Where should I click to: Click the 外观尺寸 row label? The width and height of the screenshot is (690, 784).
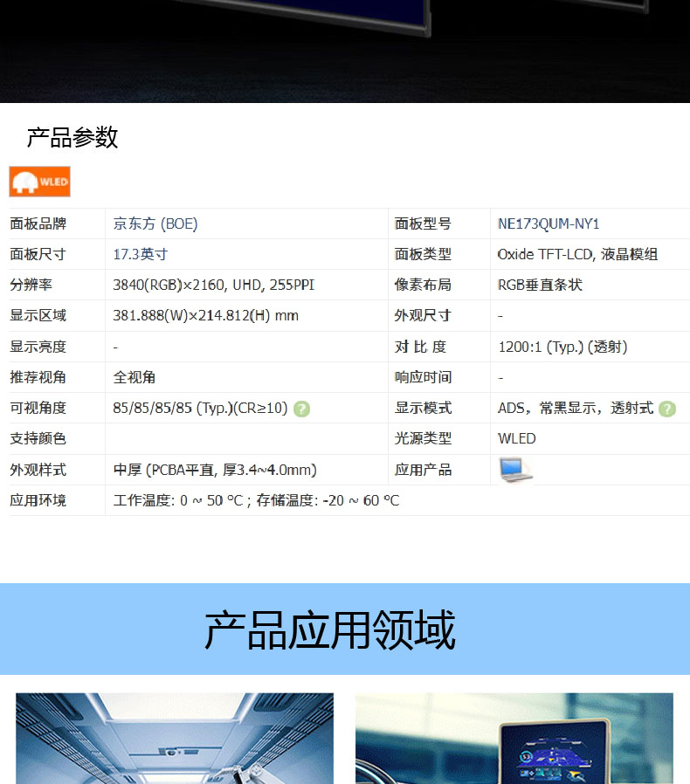coord(423,315)
